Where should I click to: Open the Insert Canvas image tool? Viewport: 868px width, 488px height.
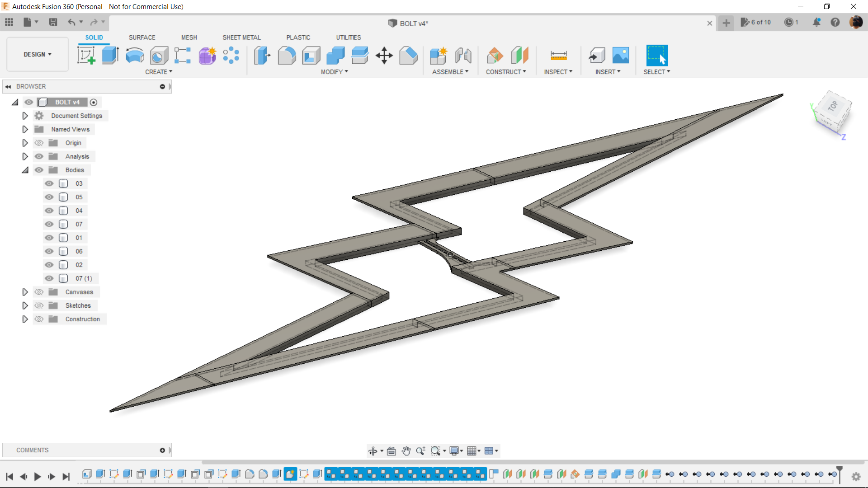620,56
